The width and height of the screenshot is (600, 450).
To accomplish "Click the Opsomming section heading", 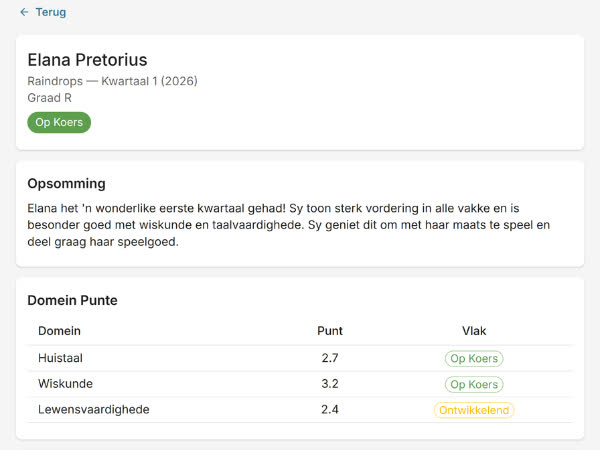I will 67,184.
